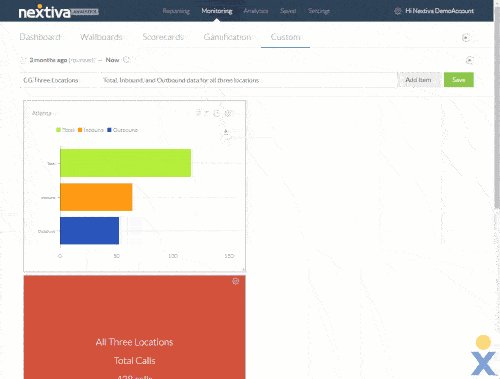Select the blue Outbound bar
This screenshot has width=500, height=379.
(89, 231)
